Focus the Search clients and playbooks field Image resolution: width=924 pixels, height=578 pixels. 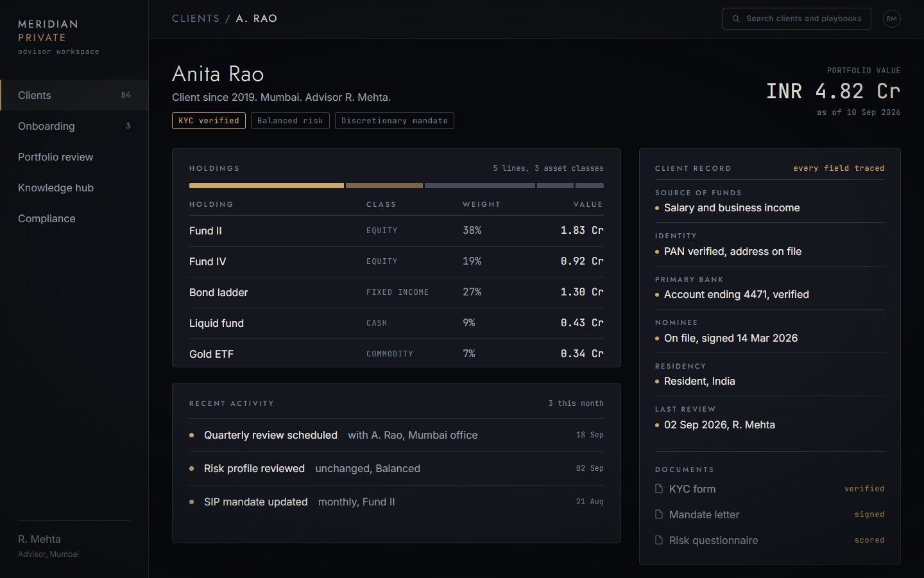coord(796,19)
